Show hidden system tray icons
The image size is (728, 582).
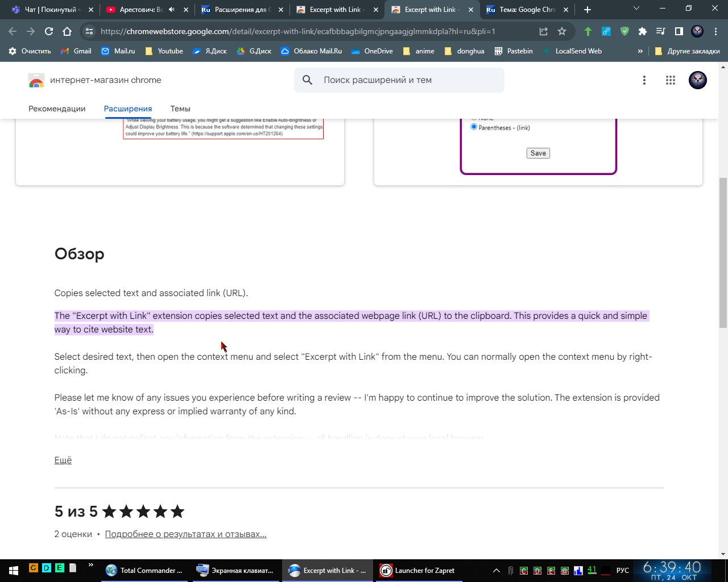point(496,571)
